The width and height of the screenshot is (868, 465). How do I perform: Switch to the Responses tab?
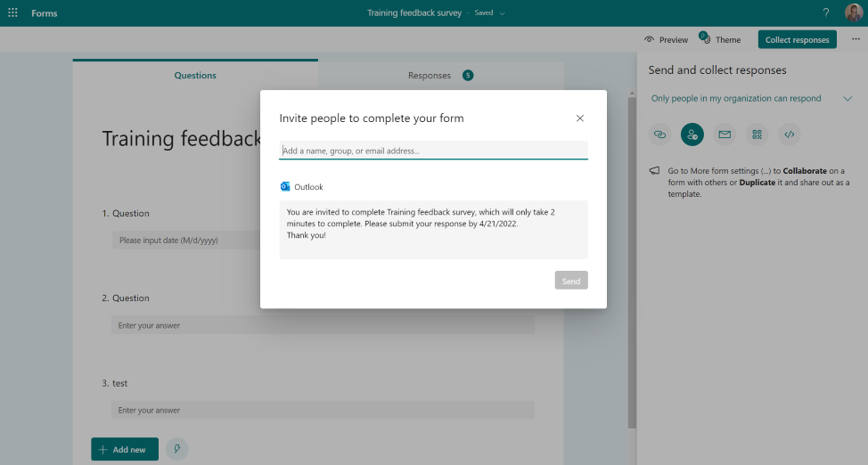(440, 76)
